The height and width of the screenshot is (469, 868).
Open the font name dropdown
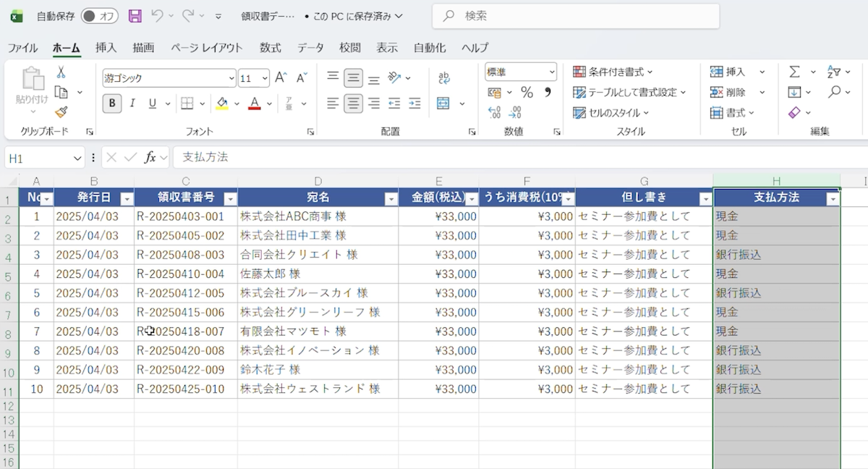tap(231, 77)
